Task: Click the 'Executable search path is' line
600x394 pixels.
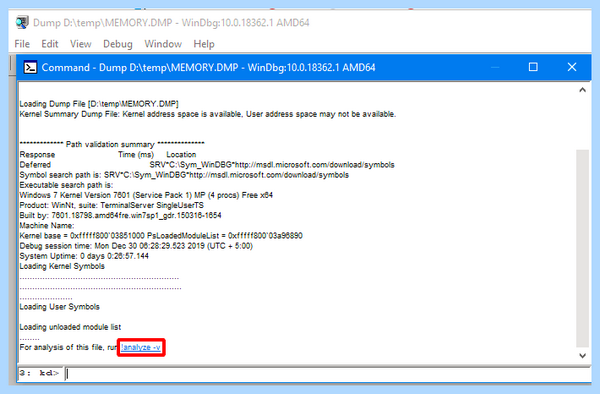Action: 66,185
